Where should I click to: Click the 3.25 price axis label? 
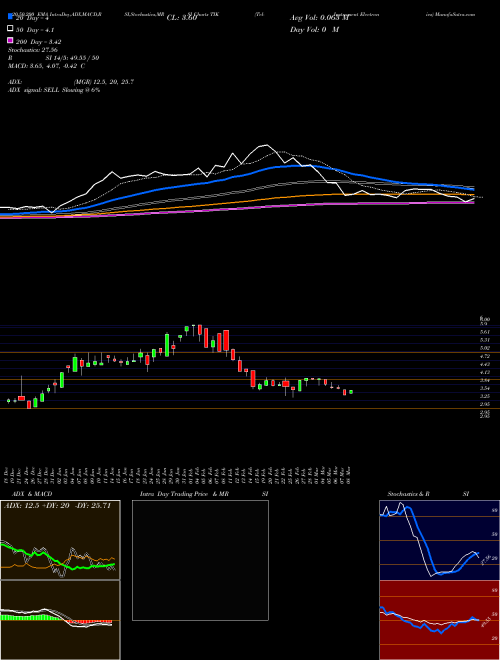484,396
